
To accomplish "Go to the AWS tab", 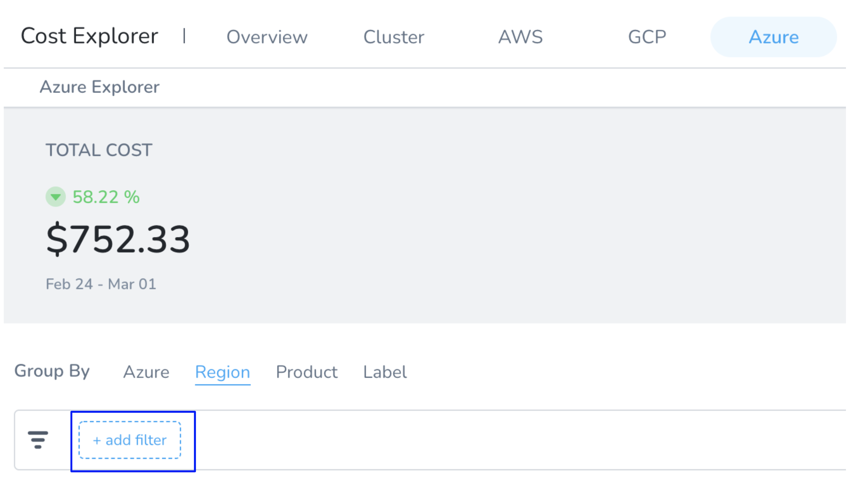I will pos(520,37).
